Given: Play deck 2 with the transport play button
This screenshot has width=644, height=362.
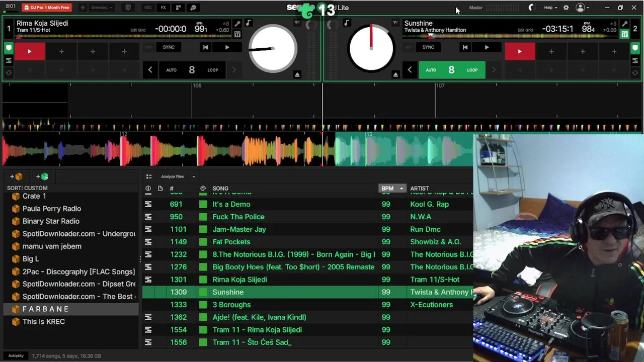Looking at the screenshot, I should coord(487,47).
